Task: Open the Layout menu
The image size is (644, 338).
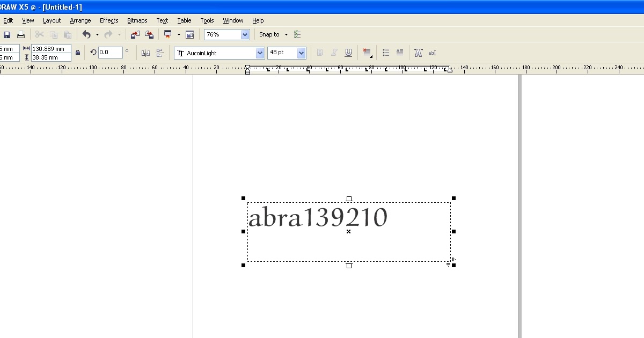Action: (x=52, y=20)
